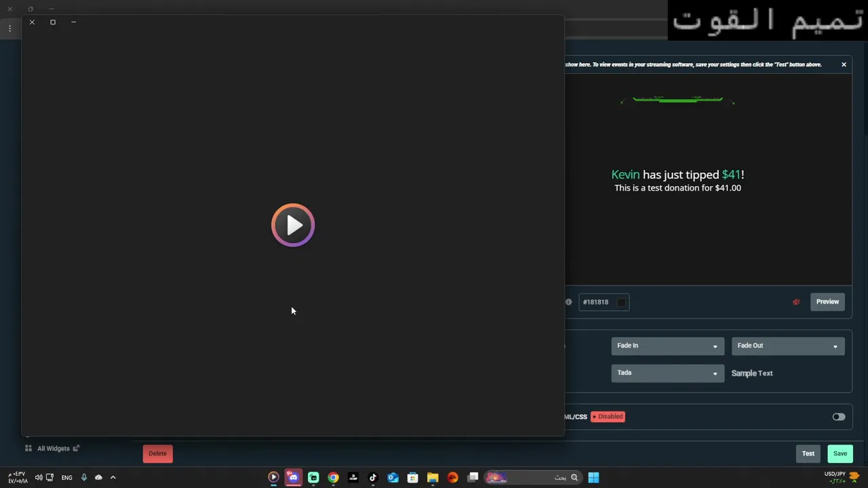The height and width of the screenshot is (488, 868).
Task: Open the All Widgets link
Action: [x=52, y=449]
